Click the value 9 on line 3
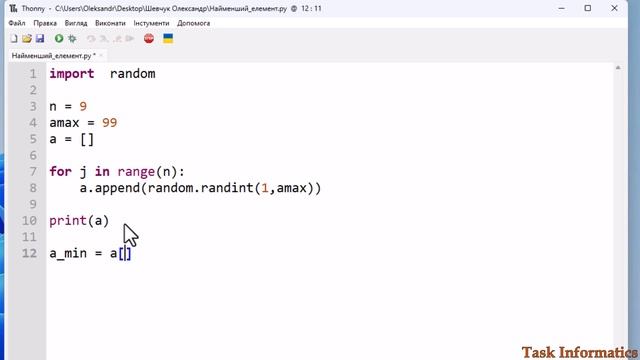The height and width of the screenshot is (360, 640). click(x=83, y=107)
